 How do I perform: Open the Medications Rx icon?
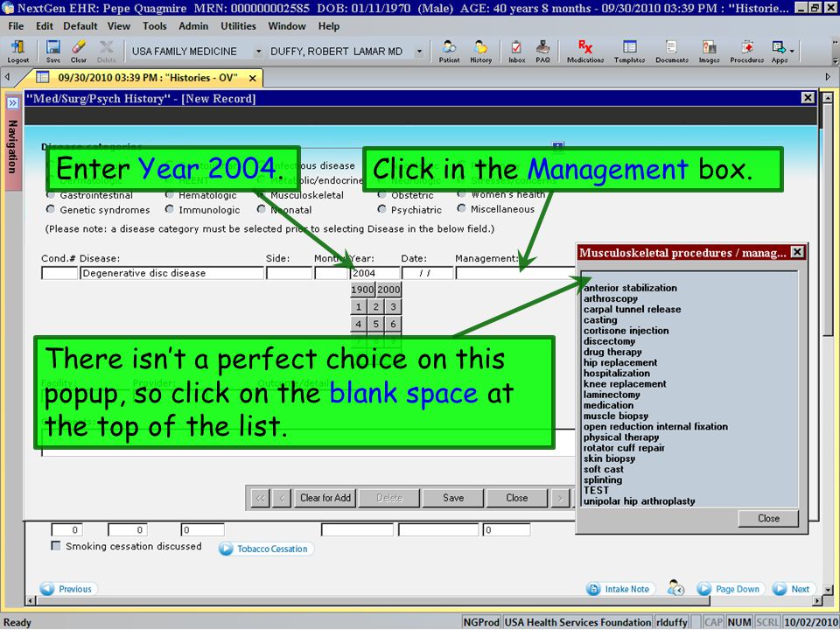585,52
